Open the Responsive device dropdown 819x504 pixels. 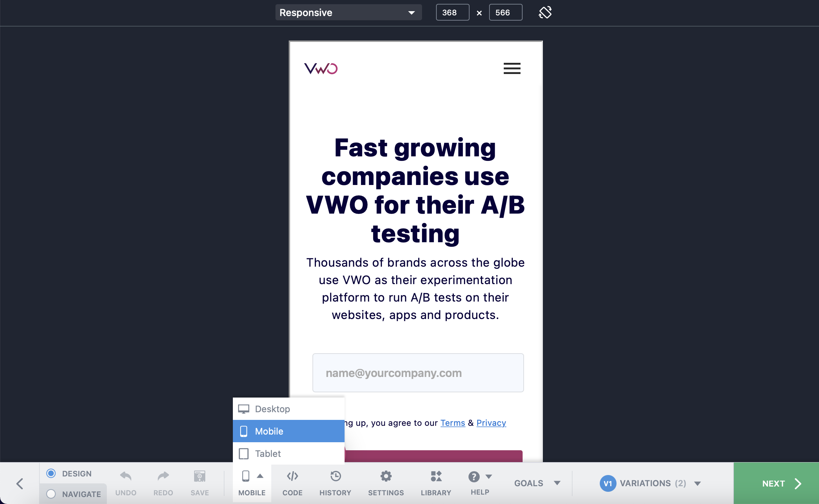pyautogui.click(x=348, y=13)
